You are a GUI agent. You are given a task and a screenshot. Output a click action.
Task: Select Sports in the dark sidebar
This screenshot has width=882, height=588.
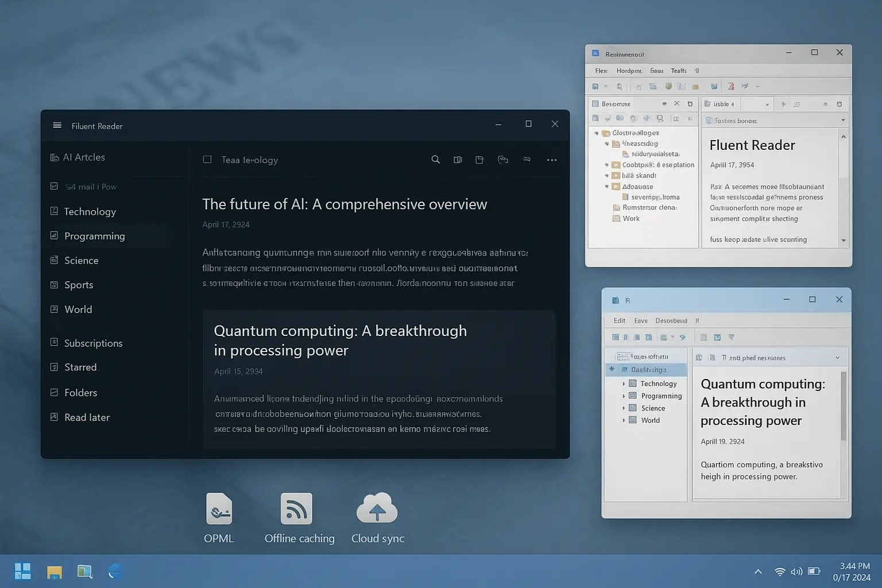click(x=79, y=285)
